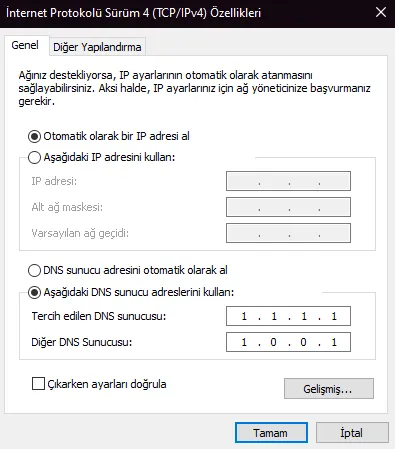395x449 pixels.
Task: Click the Tercih edilen DNS sunucusu field
Action: click(x=288, y=316)
